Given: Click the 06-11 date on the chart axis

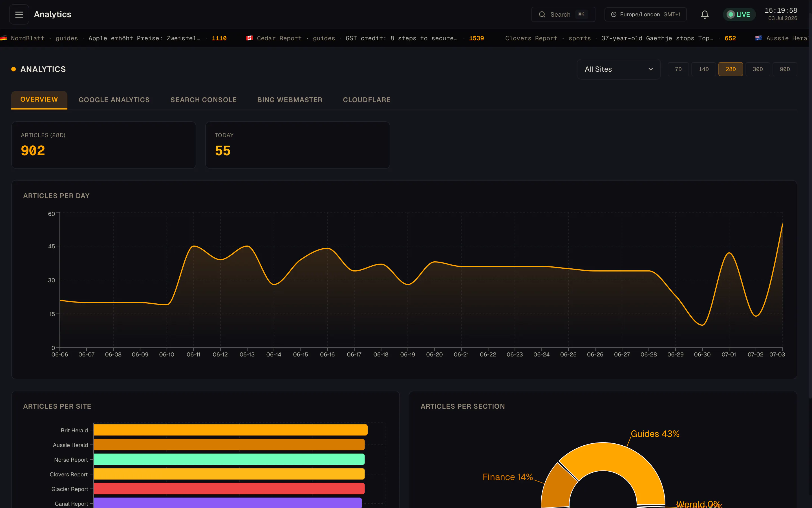Looking at the screenshot, I should [193, 355].
